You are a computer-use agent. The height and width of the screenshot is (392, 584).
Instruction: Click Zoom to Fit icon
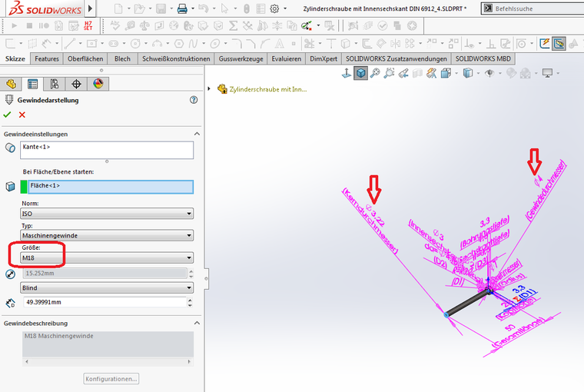(x=375, y=73)
